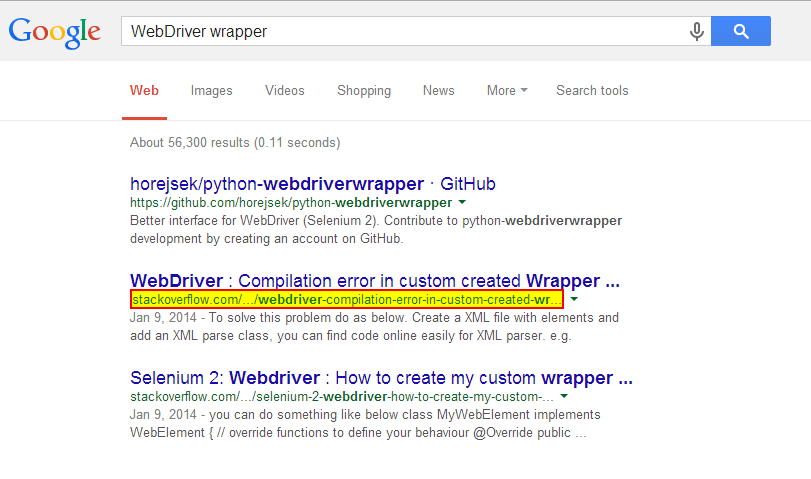Click the Google logo
The width and height of the screenshot is (811, 479).
(55, 32)
